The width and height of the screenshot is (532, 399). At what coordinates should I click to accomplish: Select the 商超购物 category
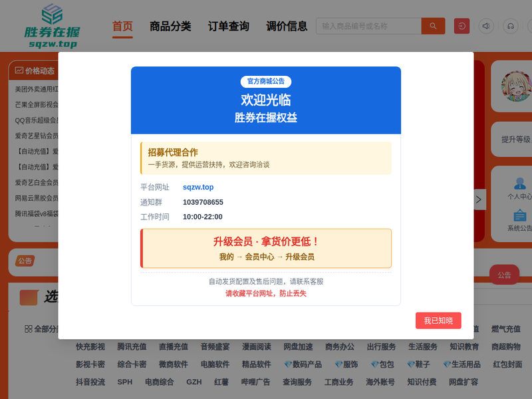point(506,346)
